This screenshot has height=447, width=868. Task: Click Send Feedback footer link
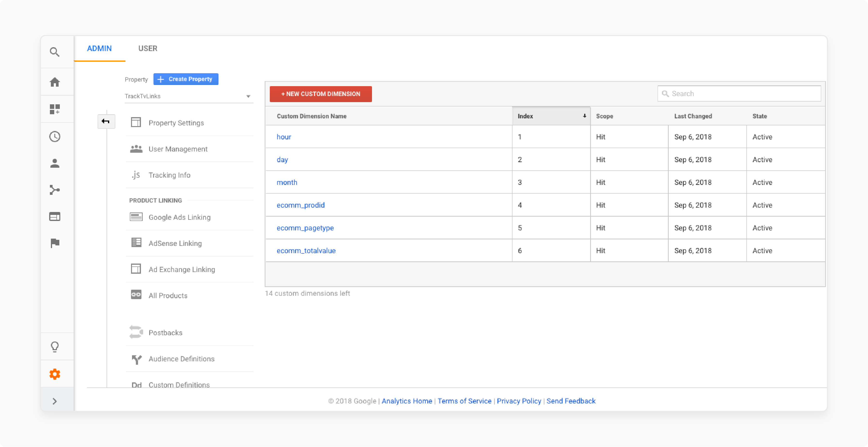click(x=571, y=401)
